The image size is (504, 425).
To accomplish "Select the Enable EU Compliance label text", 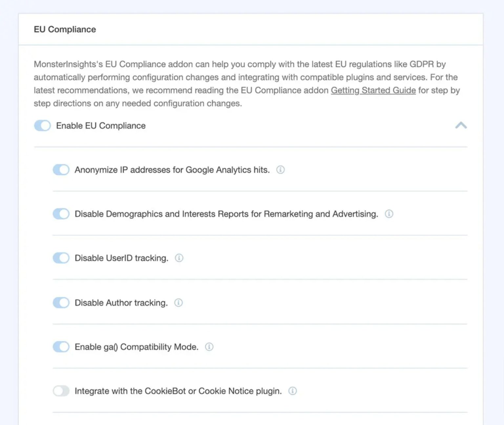I will tap(101, 125).
